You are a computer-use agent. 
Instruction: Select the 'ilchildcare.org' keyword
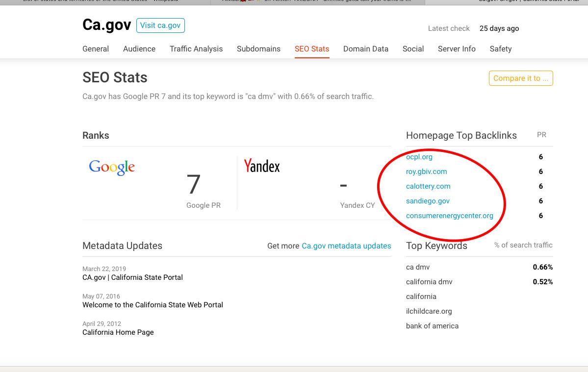(429, 311)
